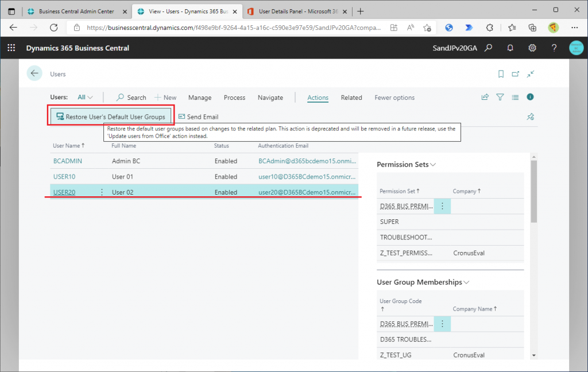Select the Actions menu
The image size is (588, 372).
click(x=318, y=98)
